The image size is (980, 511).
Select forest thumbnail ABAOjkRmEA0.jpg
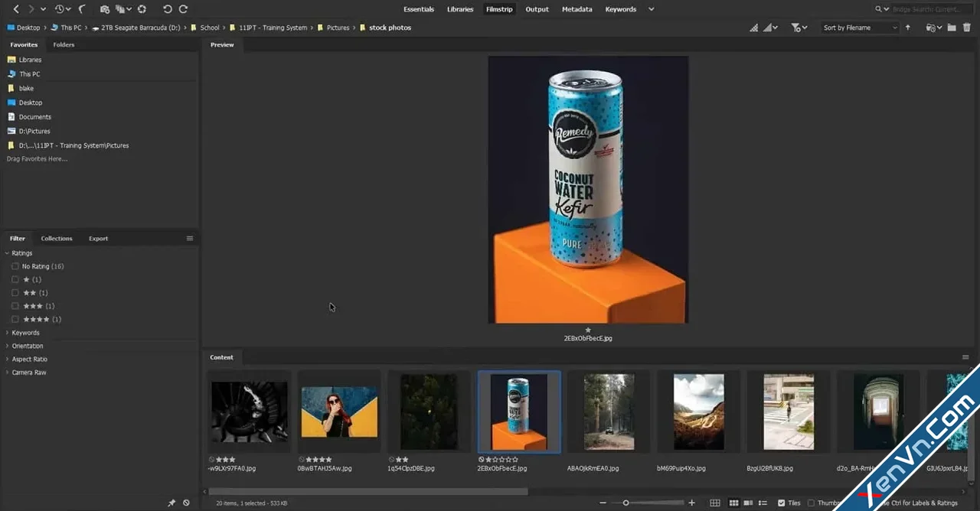point(609,412)
